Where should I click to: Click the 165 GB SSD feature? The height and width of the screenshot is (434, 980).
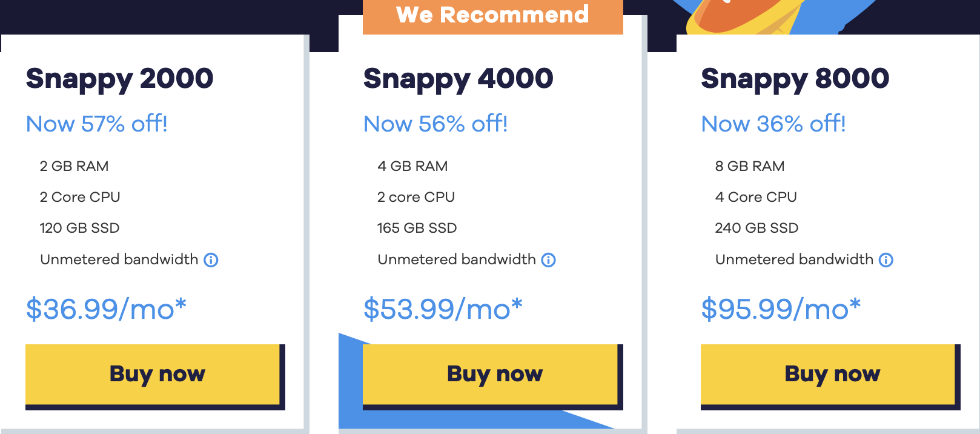[417, 228]
